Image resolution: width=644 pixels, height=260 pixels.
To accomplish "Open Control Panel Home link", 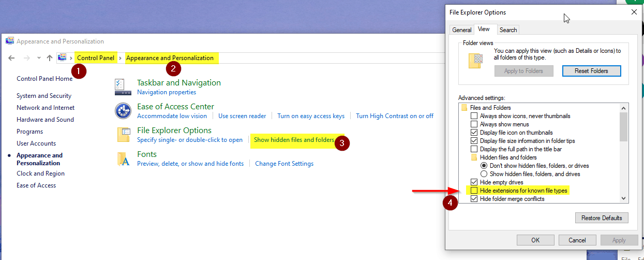I will tap(44, 79).
